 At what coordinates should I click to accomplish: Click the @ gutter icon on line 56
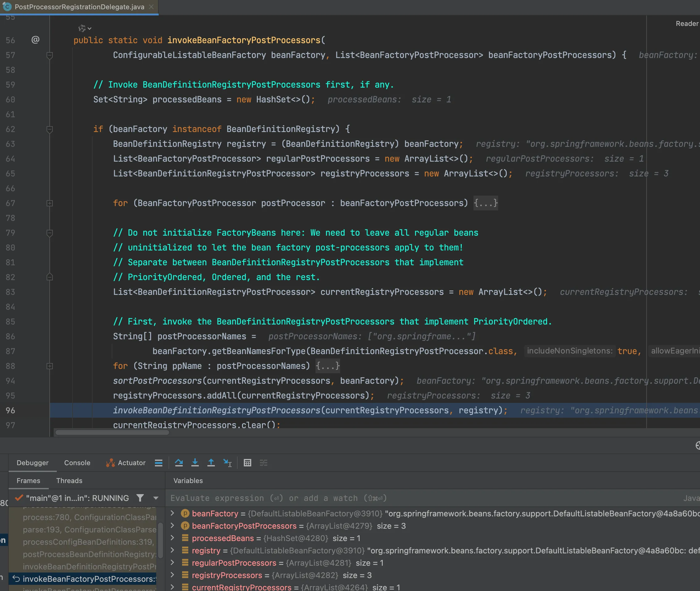(x=35, y=40)
